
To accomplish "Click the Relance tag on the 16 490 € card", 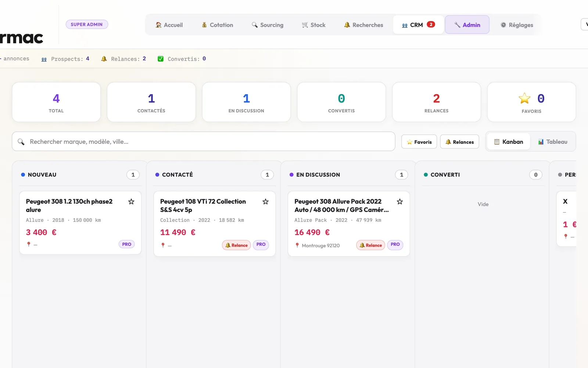I will point(370,245).
